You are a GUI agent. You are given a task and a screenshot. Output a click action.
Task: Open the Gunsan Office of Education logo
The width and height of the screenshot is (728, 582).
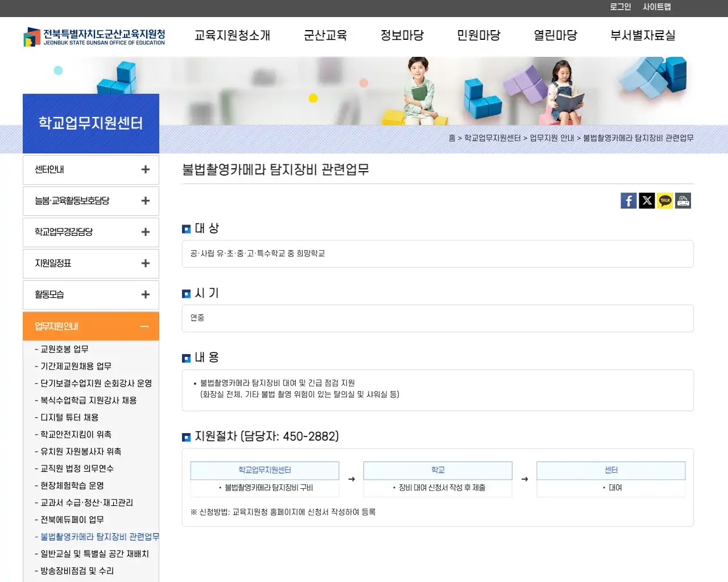pyautogui.click(x=94, y=37)
